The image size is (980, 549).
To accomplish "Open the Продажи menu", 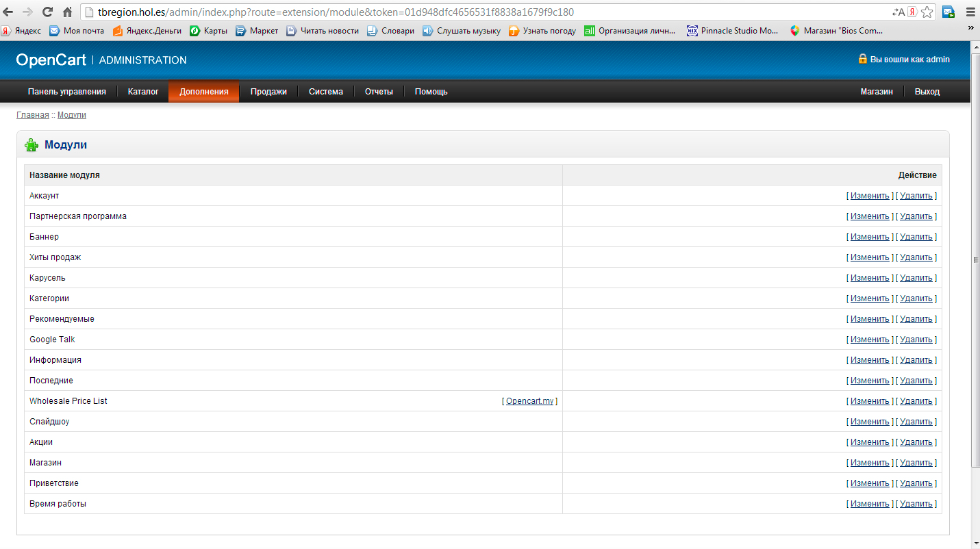I will 268,92.
